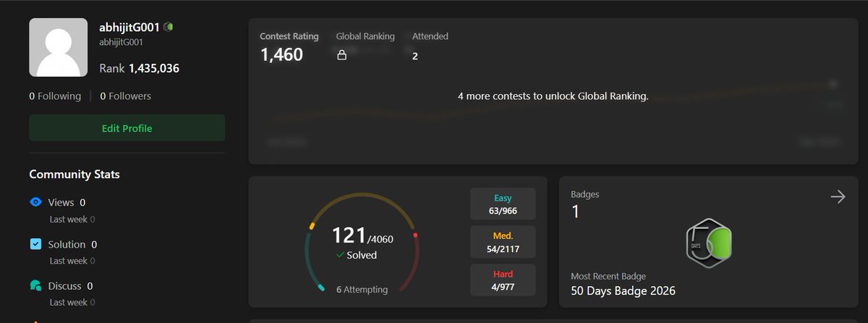Click the eye icon next to Views
The image size is (868, 323).
coord(35,202)
